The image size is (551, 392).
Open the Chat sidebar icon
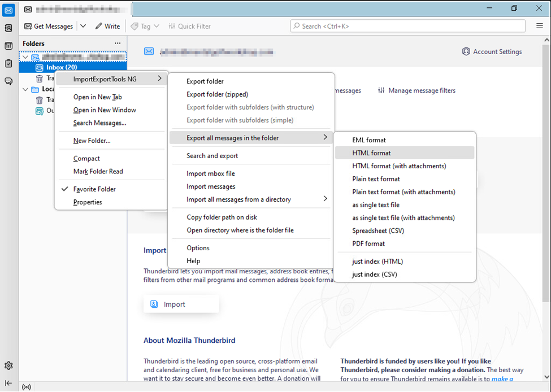click(x=8, y=81)
